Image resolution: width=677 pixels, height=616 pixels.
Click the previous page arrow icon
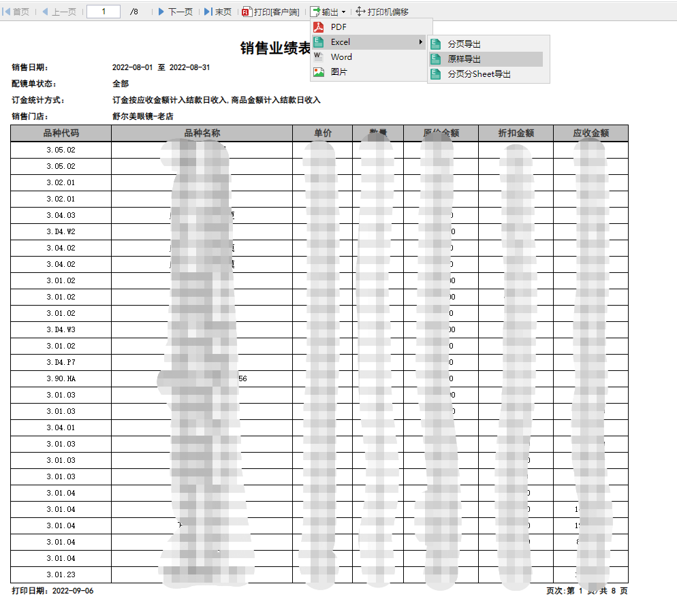[x=46, y=12]
